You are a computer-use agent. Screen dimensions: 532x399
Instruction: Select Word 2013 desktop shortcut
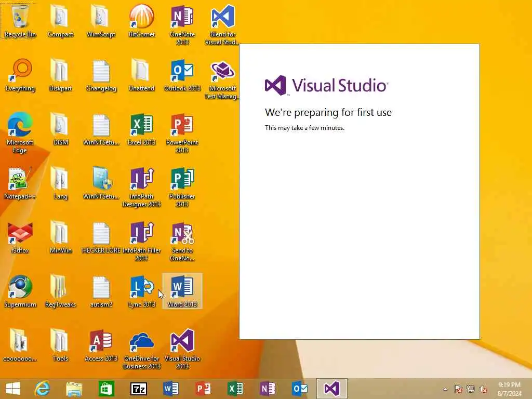(x=182, y=291)
